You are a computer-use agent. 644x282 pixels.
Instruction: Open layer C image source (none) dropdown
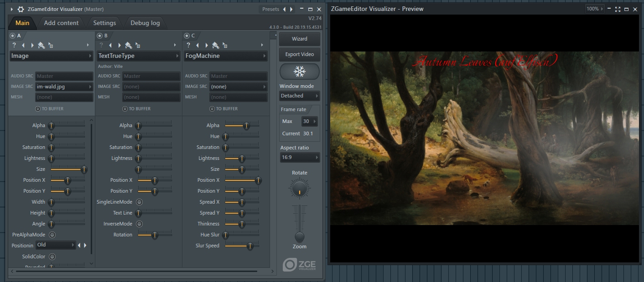[239, 87]
